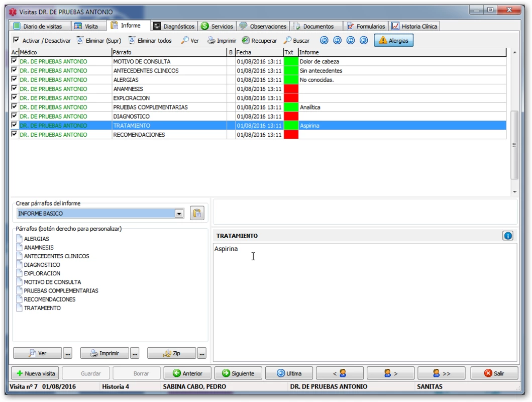
Task: Uncheck the ANTECEDENTES CLINICOS row checkbox
Action: [x=14, y=70]
